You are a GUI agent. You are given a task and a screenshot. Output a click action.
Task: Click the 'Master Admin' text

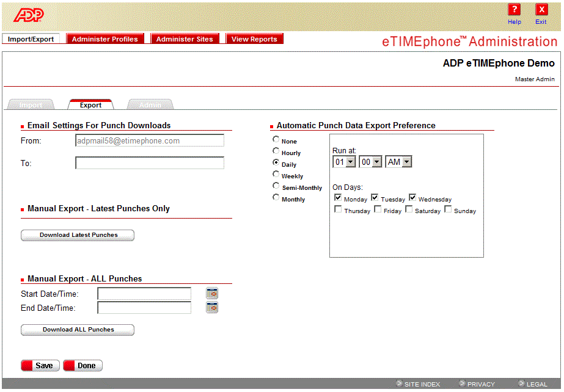tap(535, 79)
